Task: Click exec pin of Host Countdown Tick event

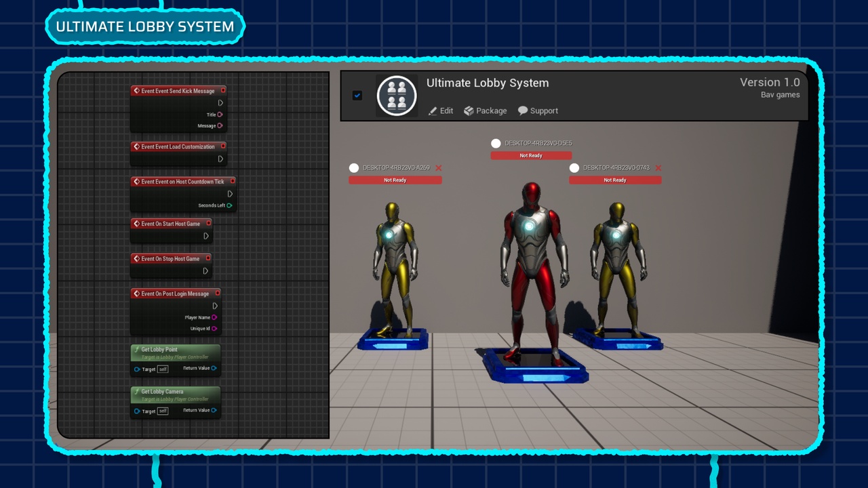Action: pos(230,194)
